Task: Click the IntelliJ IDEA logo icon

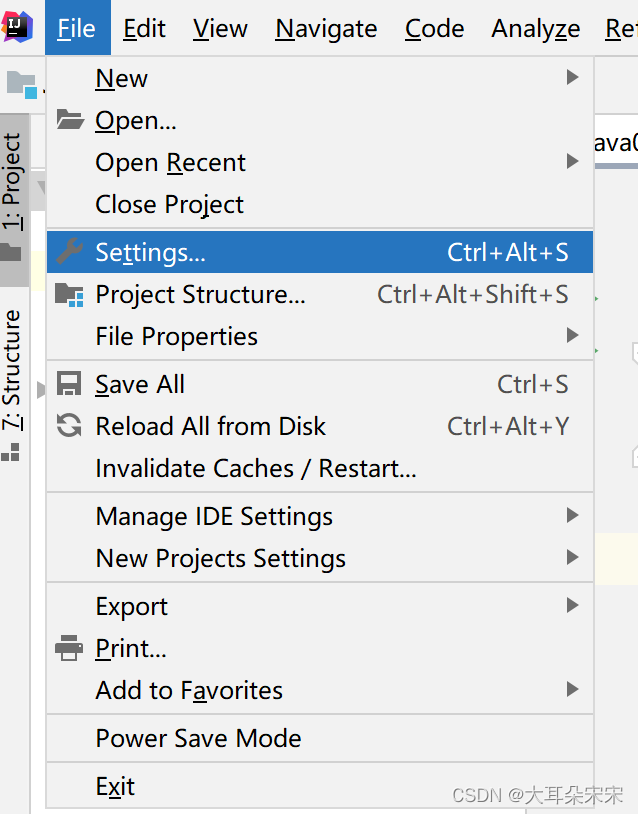Action: coord(16,26)
